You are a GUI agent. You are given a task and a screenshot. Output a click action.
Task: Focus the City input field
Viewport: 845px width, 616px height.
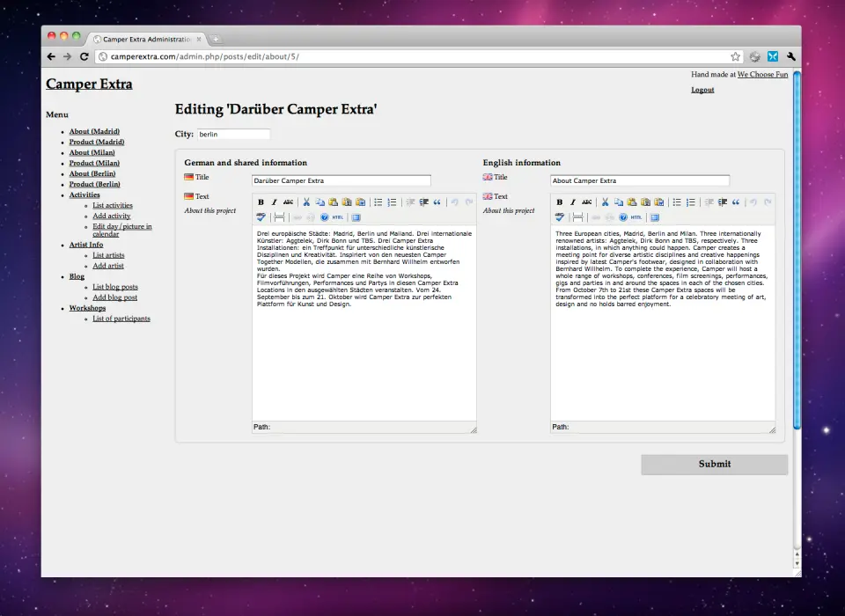234,134
